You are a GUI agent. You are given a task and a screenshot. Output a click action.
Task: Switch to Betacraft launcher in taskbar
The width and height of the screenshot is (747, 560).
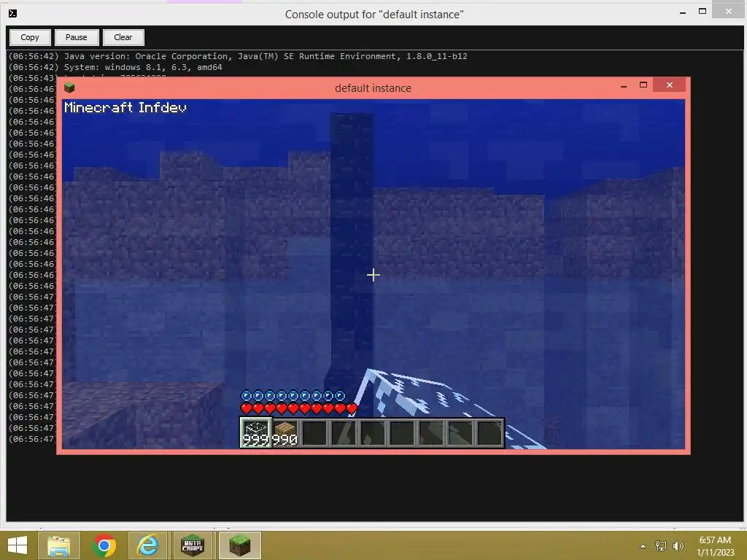click(x=193, y=545)
